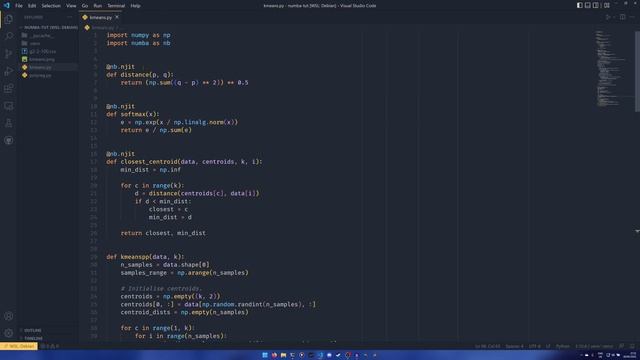Screen dimensions: 640x360
Task: Click the errors and warnings status item
Action: pos(50,346)
